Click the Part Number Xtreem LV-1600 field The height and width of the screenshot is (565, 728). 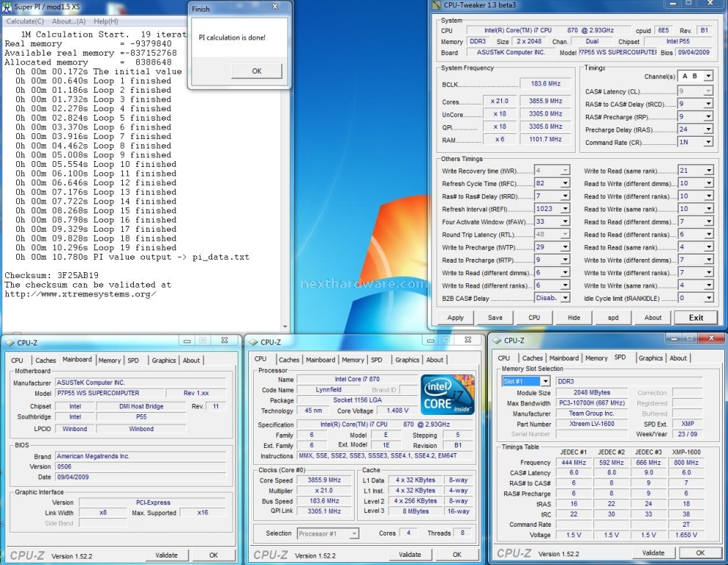click(x=592, y=424)
